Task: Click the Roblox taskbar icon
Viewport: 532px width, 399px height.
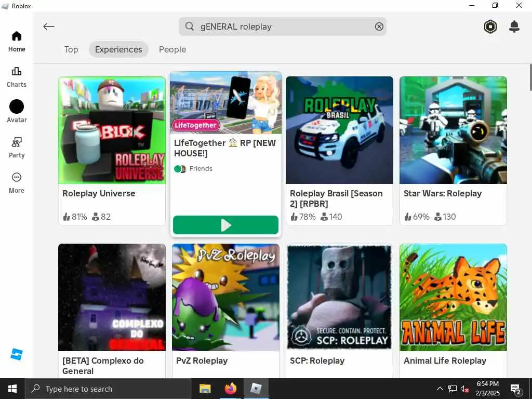Action: tap(256, 389)
